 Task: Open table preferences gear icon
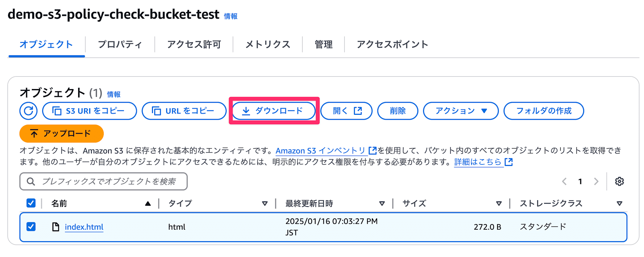point(619,181)
